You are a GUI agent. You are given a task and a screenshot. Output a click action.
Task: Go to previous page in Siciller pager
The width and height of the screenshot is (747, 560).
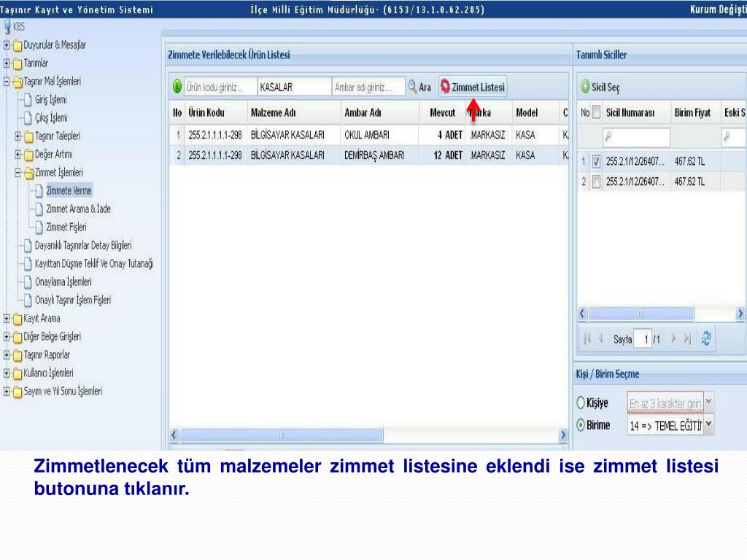coord(601,338)
